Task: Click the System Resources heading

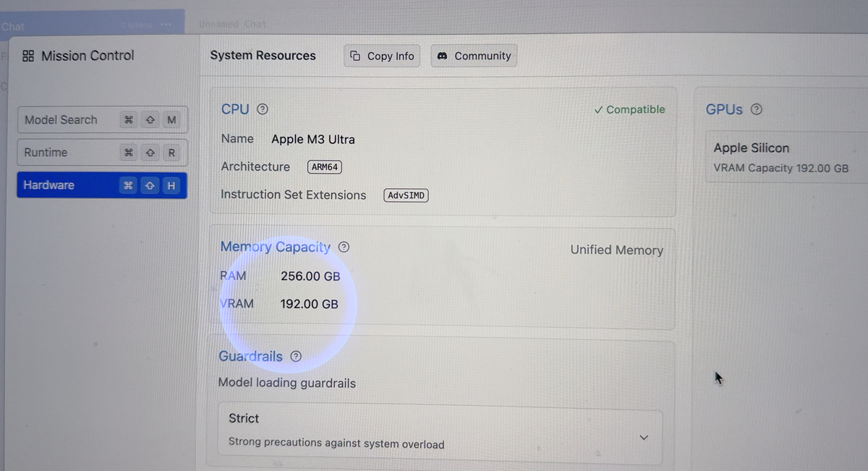Action: point(263,56)
